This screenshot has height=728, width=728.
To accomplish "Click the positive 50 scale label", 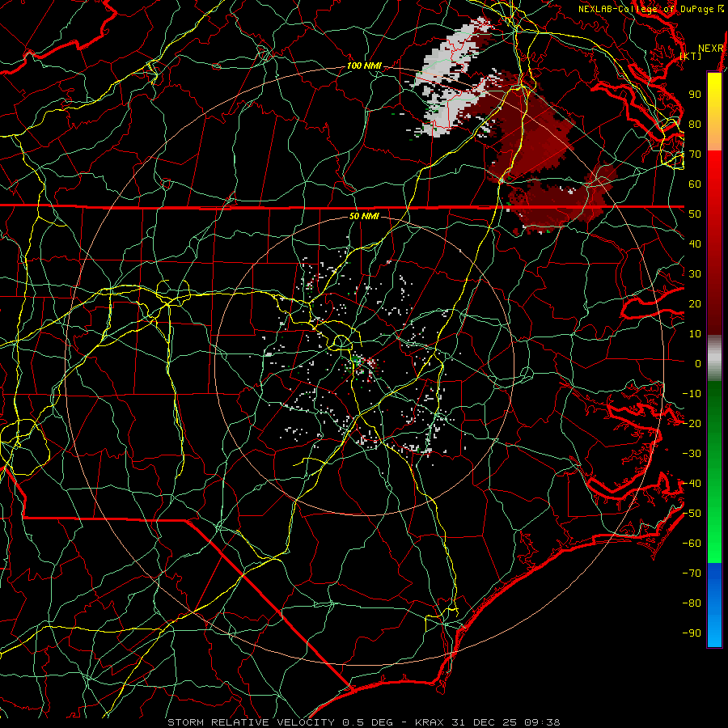I will pyautogui.click(x=695, y=214).
